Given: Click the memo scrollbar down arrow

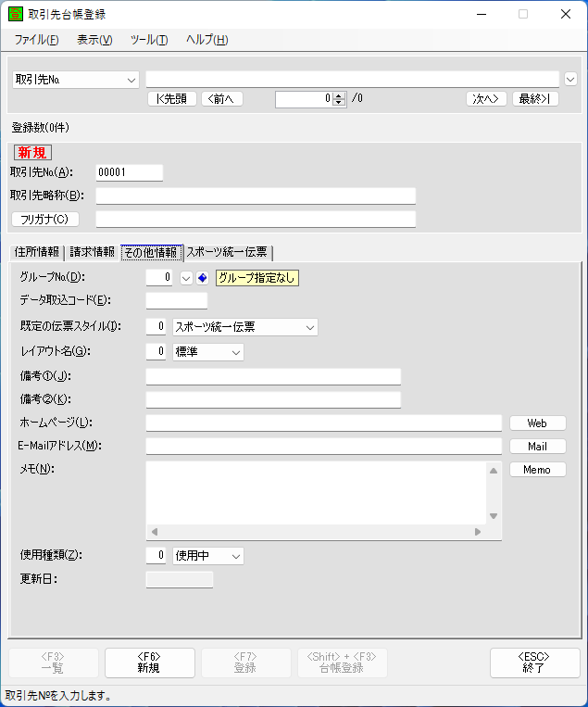Looking at the screenshot, I should (x=494, y=516).
